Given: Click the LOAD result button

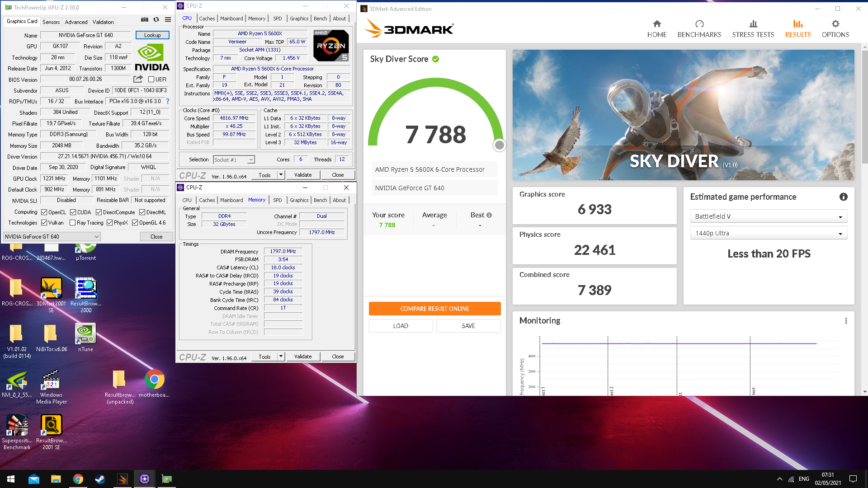Looking at the screenshot, I should pos(401,326).
